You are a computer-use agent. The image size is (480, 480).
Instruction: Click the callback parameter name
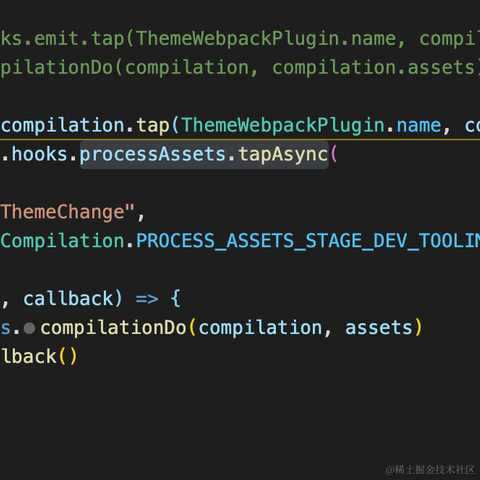[x=68, y=298]
